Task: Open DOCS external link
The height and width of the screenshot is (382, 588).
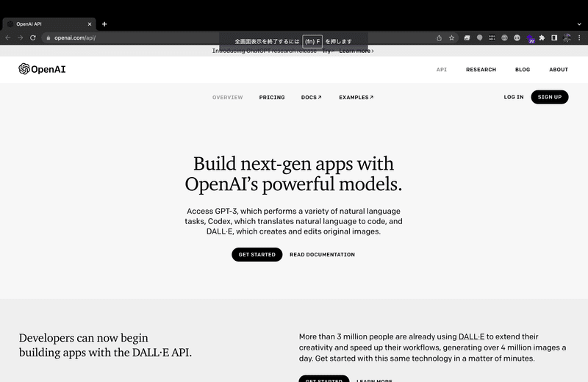Action: pyautogui.click(x=311, y=98)
